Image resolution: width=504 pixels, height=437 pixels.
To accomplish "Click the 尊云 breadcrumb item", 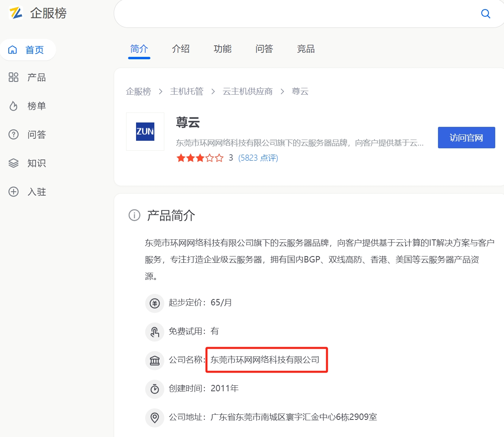I will 300,91.
